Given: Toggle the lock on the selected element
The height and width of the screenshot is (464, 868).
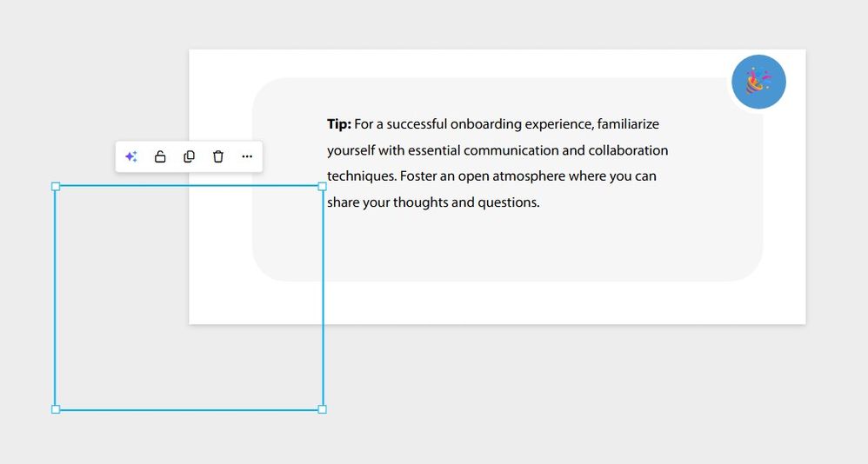Looking at the screenshot, I should tap(160, 157).
